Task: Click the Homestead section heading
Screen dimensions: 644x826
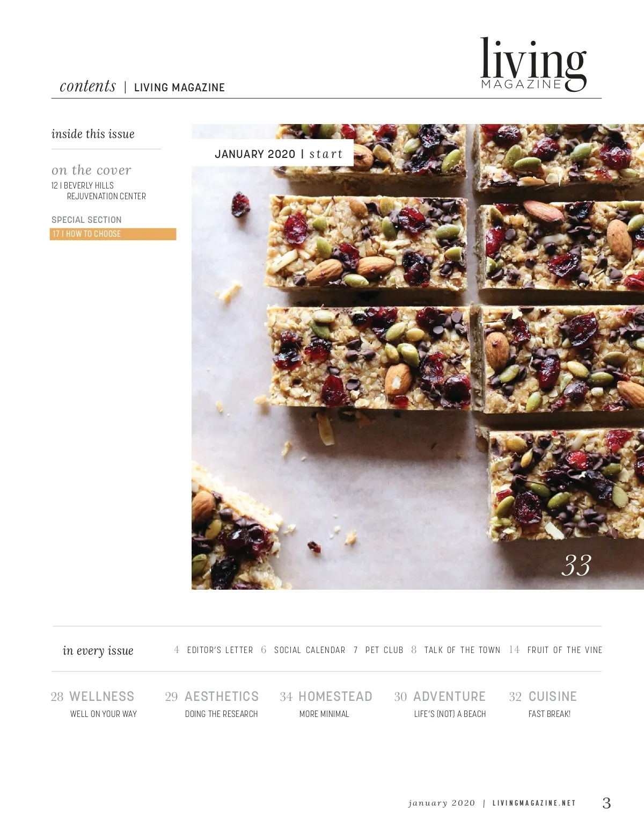Action: point(326,697)
